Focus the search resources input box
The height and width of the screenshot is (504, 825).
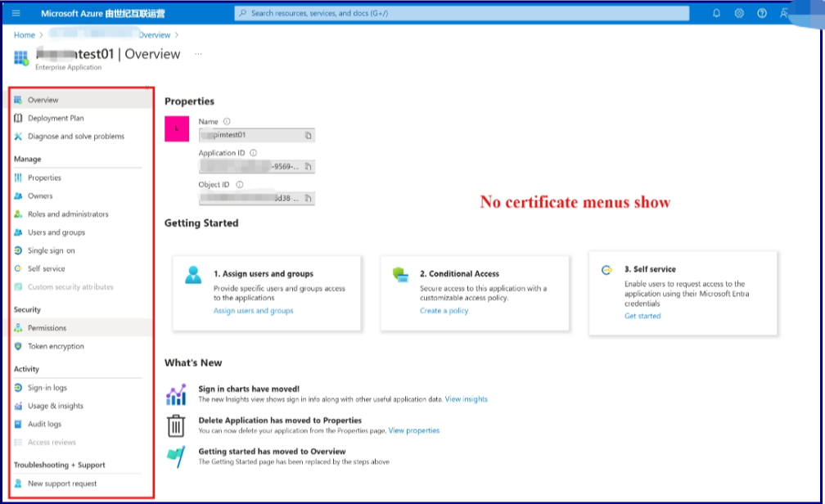click(x=462, y=13)
